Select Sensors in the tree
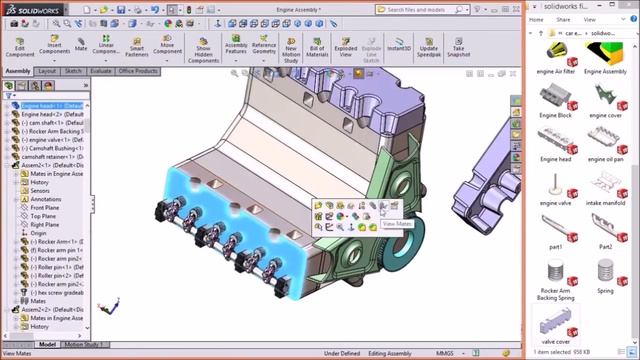The height and width of the screenshot is (360, 640). pos(40,191)
